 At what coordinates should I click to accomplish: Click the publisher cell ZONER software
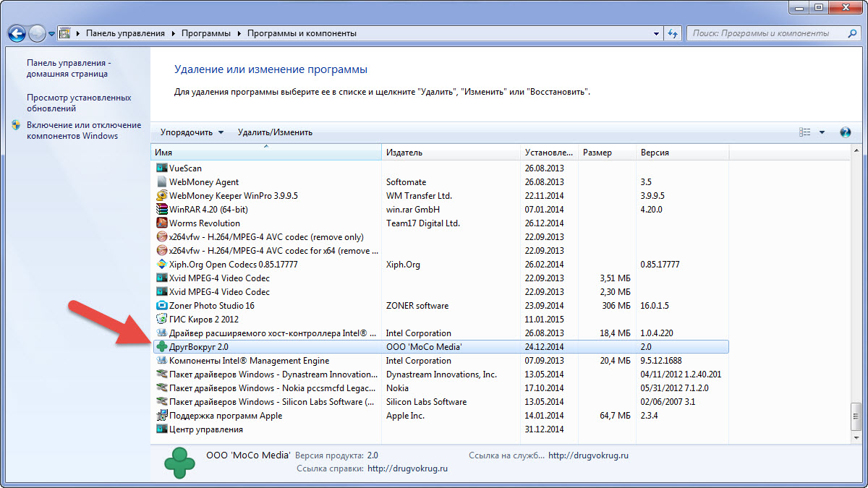point(417,306)
